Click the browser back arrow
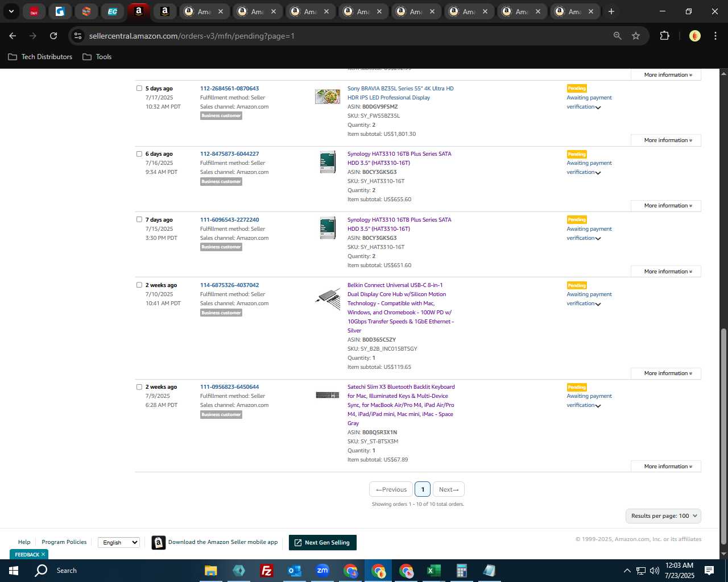 (13, 36)
